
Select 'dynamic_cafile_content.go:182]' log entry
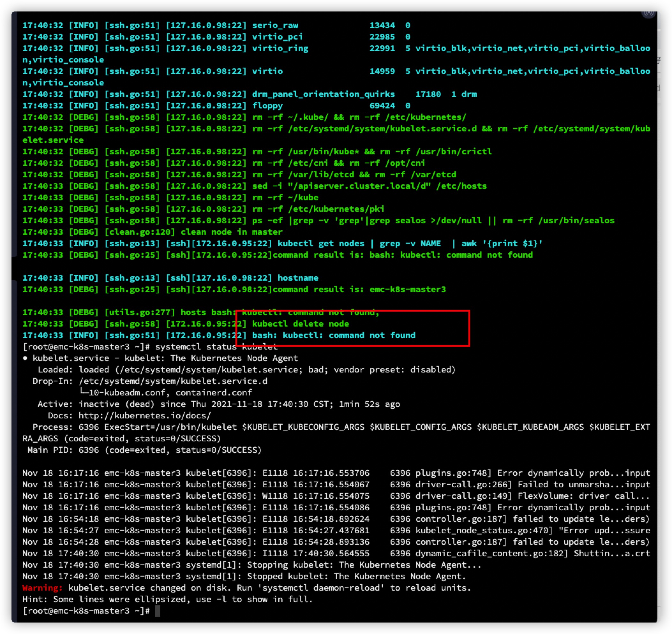(x=492, y=554)
